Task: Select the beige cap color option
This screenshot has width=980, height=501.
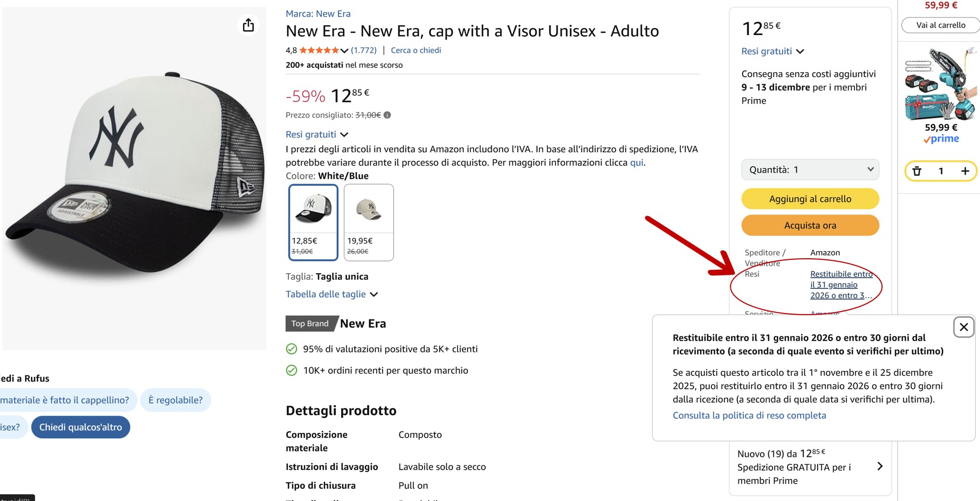Action: (x=369, y=222)
